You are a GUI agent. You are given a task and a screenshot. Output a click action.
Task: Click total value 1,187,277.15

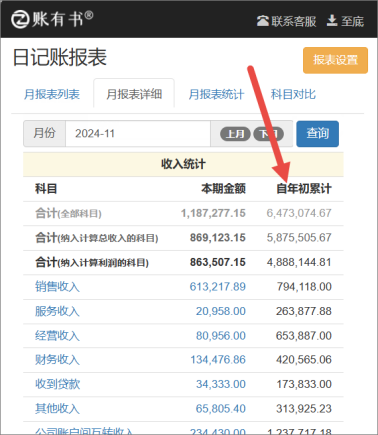click(213, 213)
